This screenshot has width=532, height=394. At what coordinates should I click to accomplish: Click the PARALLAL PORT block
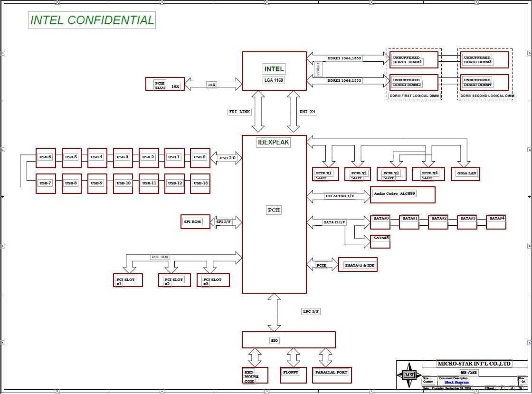click(x=332, y=375)
